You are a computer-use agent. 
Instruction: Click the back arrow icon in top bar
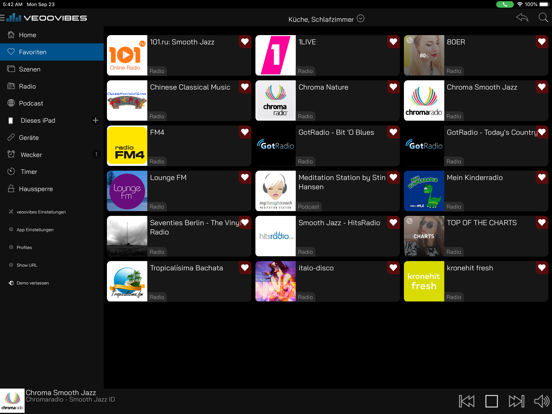pos(522,18)
